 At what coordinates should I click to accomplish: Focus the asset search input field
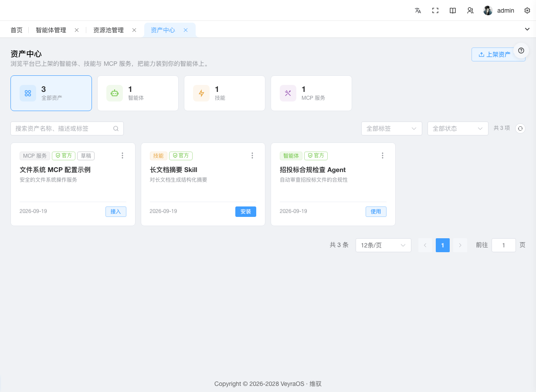[x=67, y=128]
